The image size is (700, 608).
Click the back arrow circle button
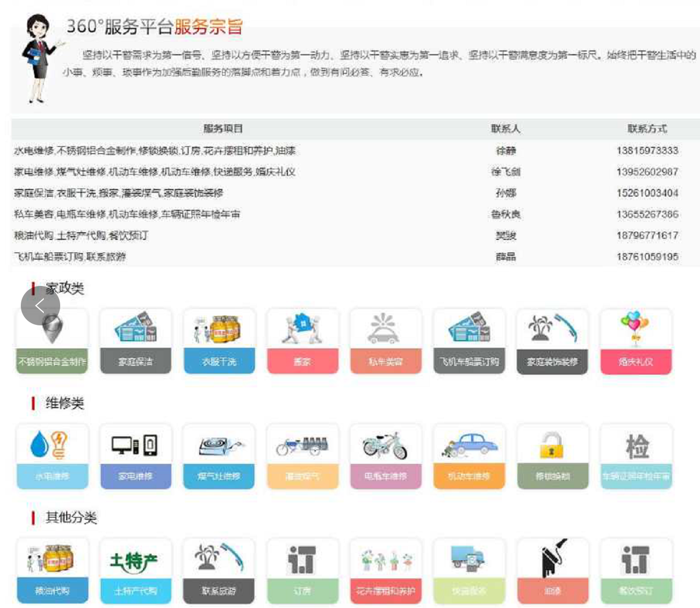pyautogui.click(x=40, y=306)
